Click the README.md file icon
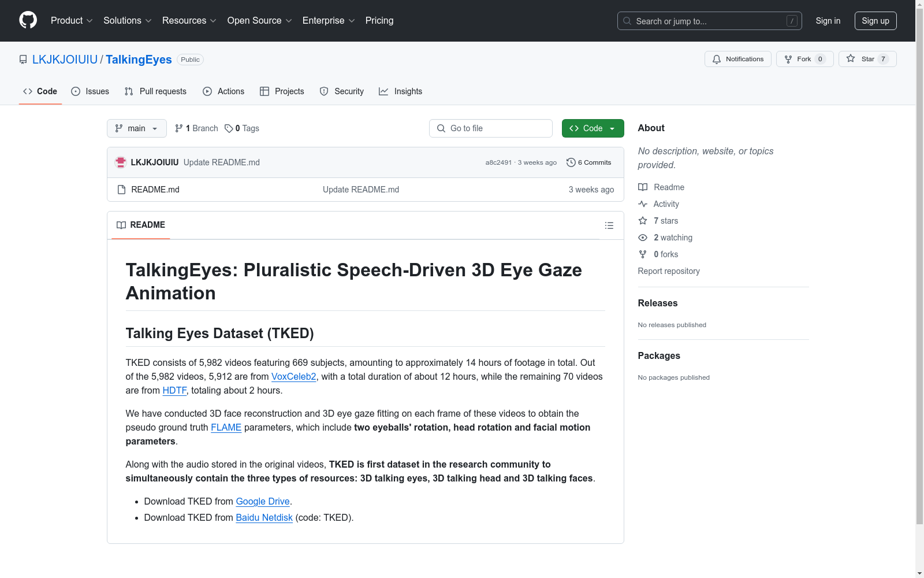The height and width of the screenshot is (578, 924). pyautogui.click(x=121, y=190)
